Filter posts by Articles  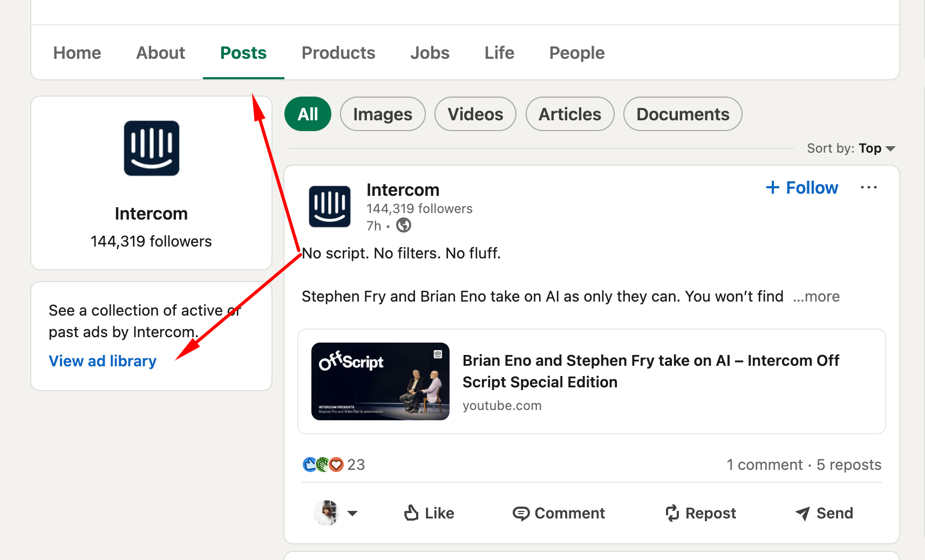click(570, 114)
